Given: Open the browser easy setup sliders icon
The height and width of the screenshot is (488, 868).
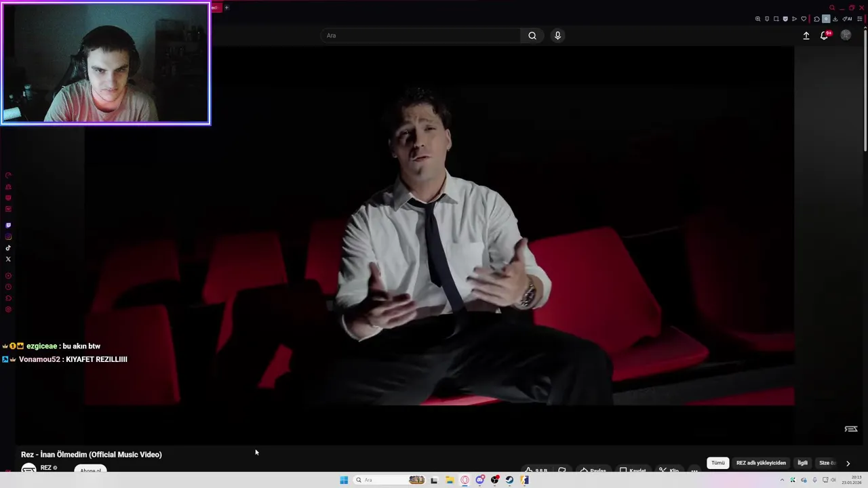Looking at the screenshot, I should click(x=860, y=19).
